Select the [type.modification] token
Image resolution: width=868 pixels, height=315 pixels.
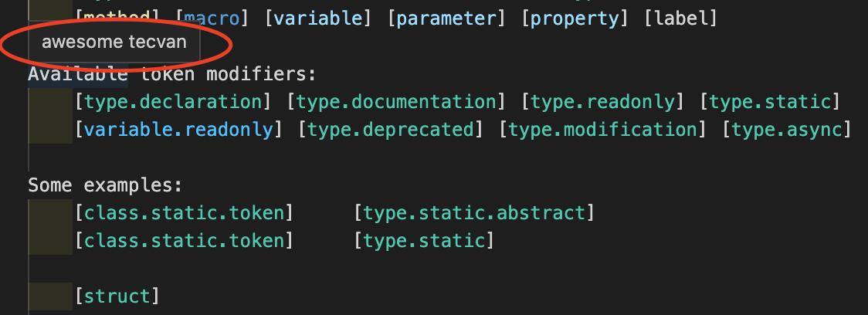click(602, 129)
